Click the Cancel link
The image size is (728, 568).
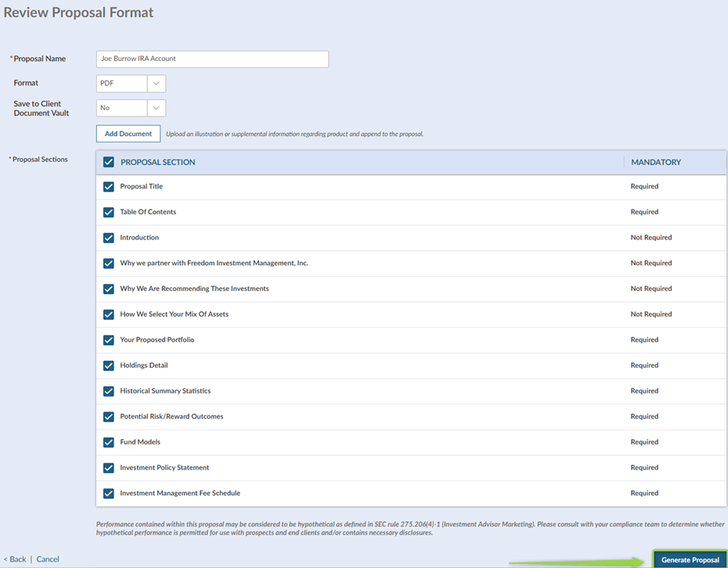(48, 559)
